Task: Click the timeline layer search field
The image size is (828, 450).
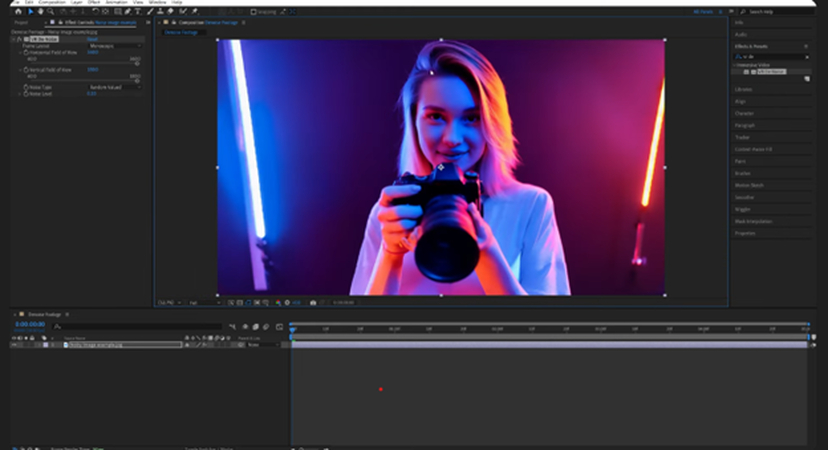Action: (138, 327)
